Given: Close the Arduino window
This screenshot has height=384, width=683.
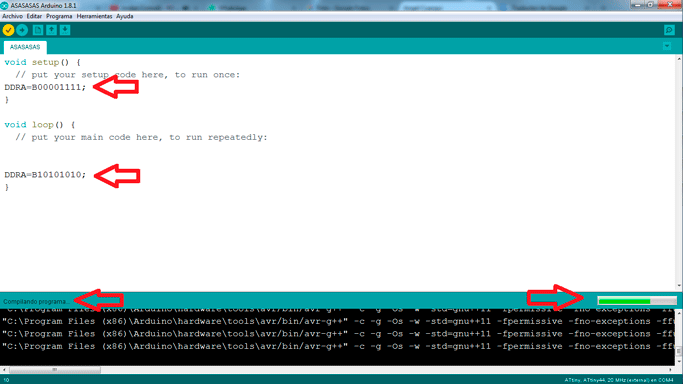Looking at the screenshot, I should pyautogui.click(x=670, y=5).
